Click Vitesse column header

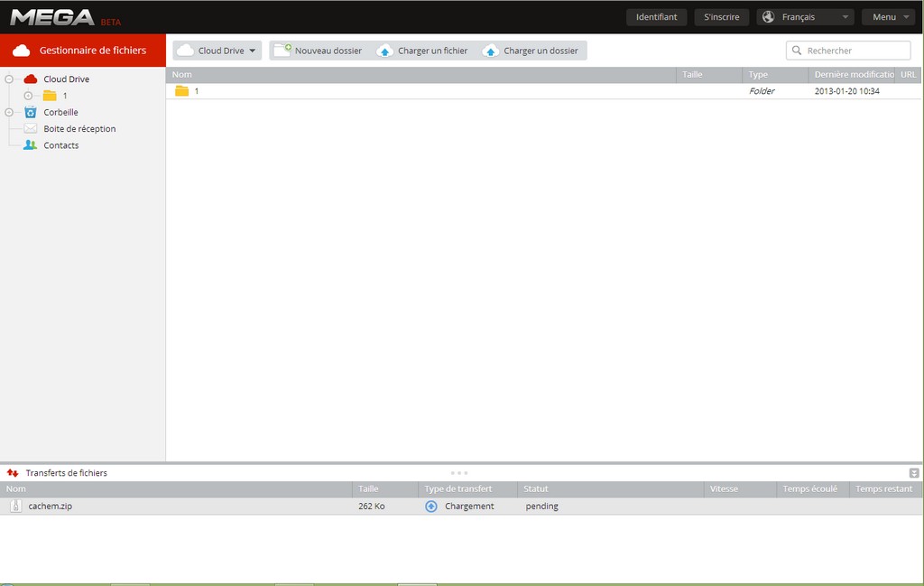(740, 488)
